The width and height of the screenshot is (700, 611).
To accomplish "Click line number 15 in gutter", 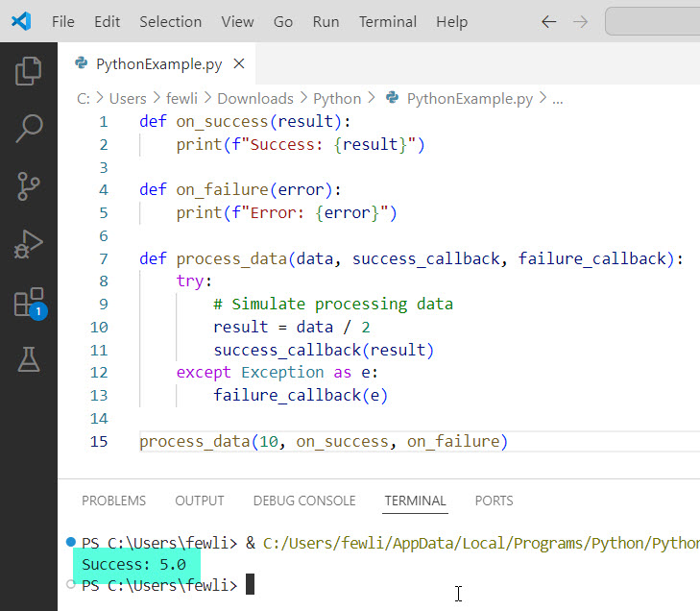I will (99, 441).
